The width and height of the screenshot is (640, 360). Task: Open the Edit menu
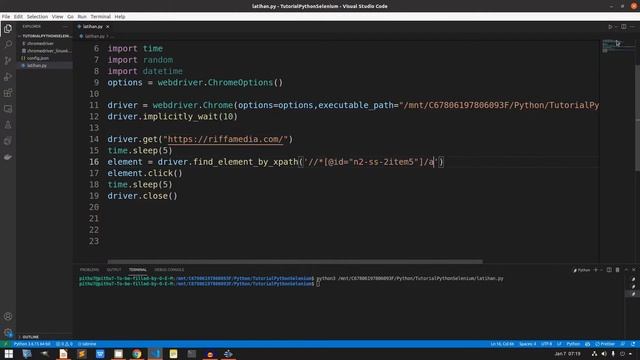click(x=18, y=17)
